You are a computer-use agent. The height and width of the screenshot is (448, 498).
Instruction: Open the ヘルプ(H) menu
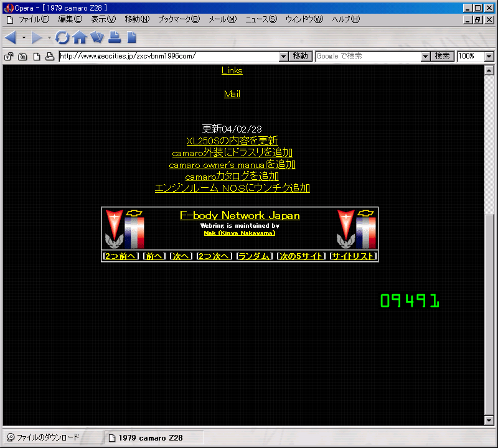pos(346,19)
